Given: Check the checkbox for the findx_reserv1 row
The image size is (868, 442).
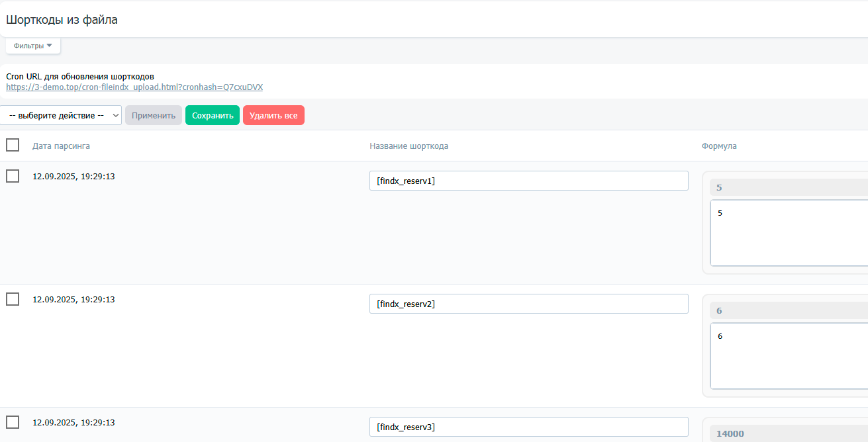Looking at the screenshot, I should 13,176.
